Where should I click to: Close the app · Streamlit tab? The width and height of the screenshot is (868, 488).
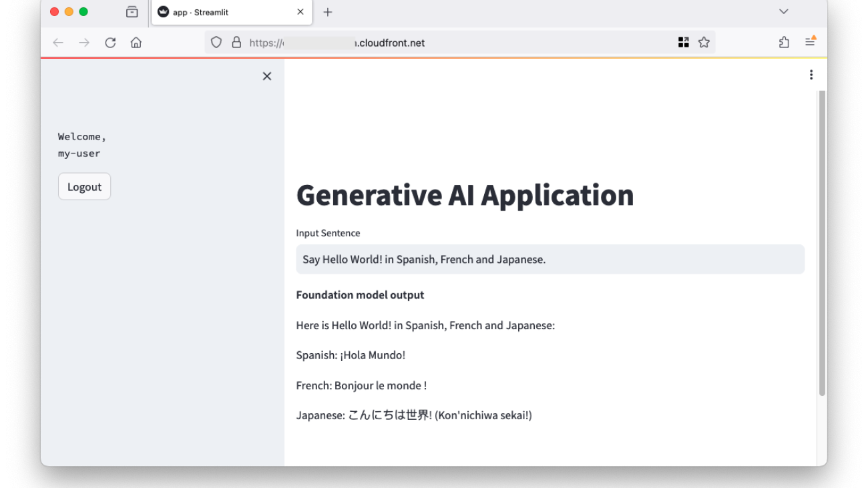tap(300, 12)
